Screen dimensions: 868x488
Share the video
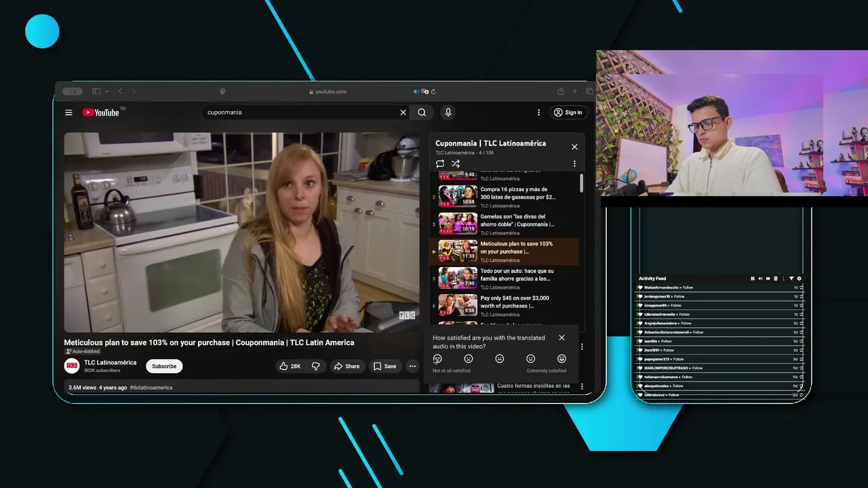[347, 366]
